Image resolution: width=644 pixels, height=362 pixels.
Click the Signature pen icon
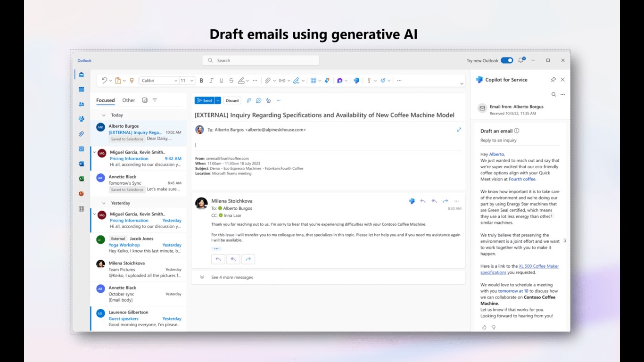click(296, 81)
